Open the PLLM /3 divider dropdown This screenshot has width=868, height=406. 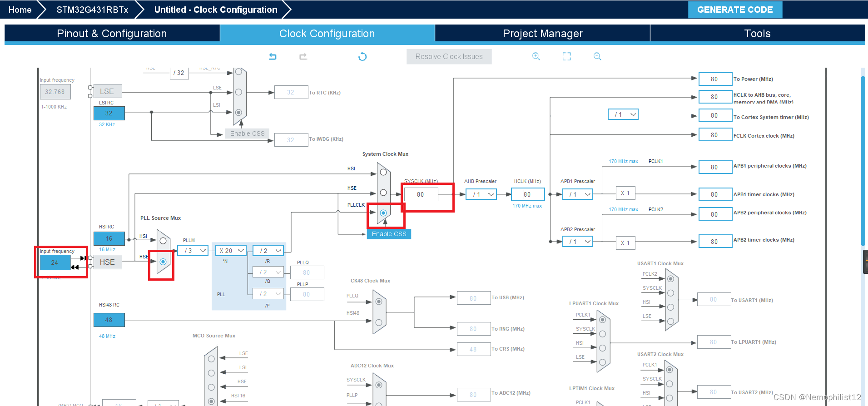coord(193,251)
